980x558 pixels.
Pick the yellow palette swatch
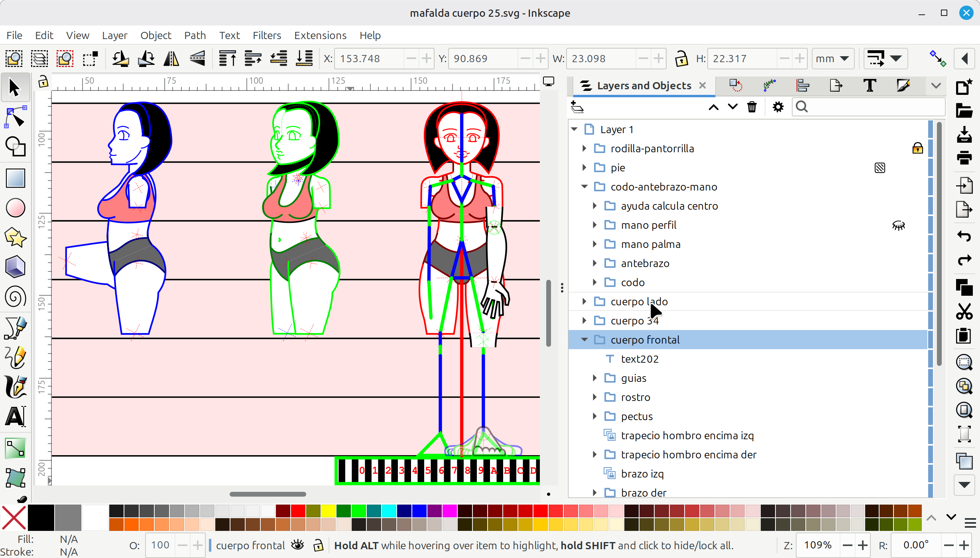[328, 511]
